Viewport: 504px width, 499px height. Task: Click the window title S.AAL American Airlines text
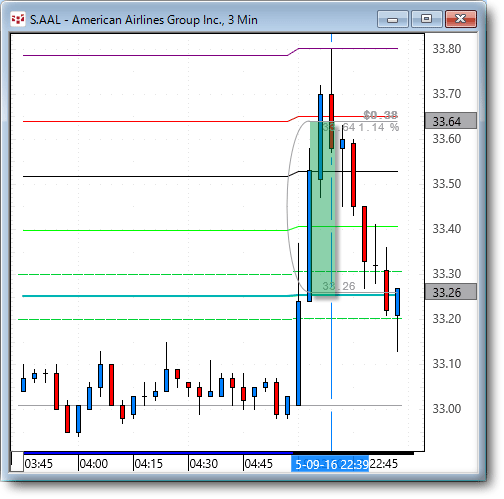click(x=144, y=20)
